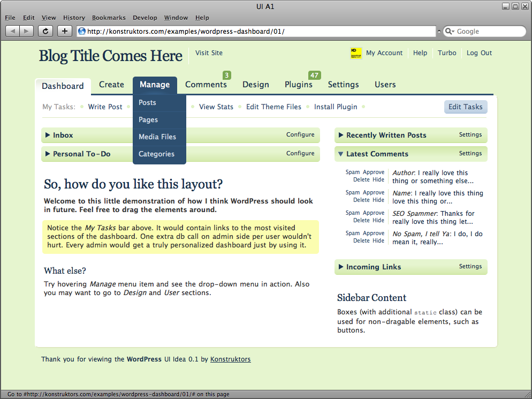Expand the Personal To-Do panel
Viewport: 532px width, 399px height.
[x=48, y=154]
